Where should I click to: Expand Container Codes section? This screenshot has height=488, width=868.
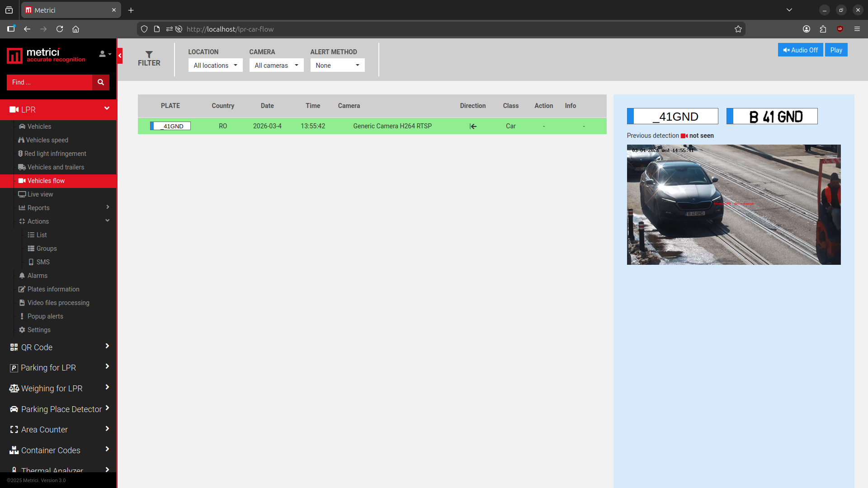pyautogui.click(x=58, y=450)
